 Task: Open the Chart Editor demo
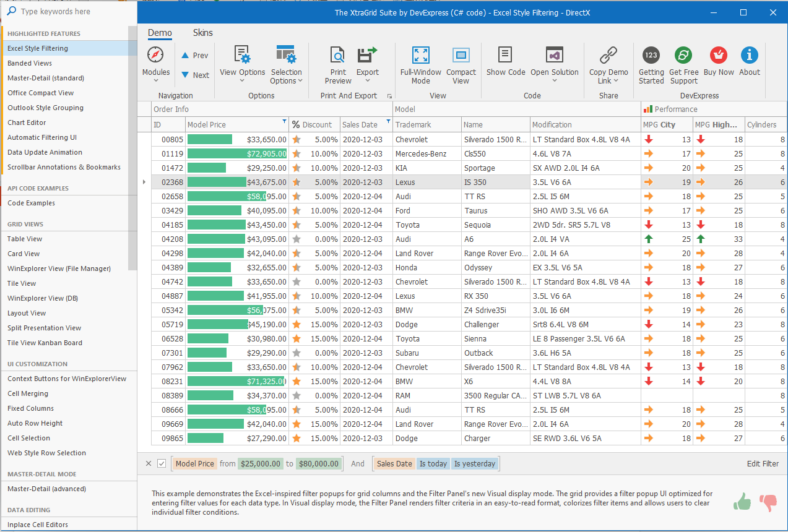click(x=68, y=122)
